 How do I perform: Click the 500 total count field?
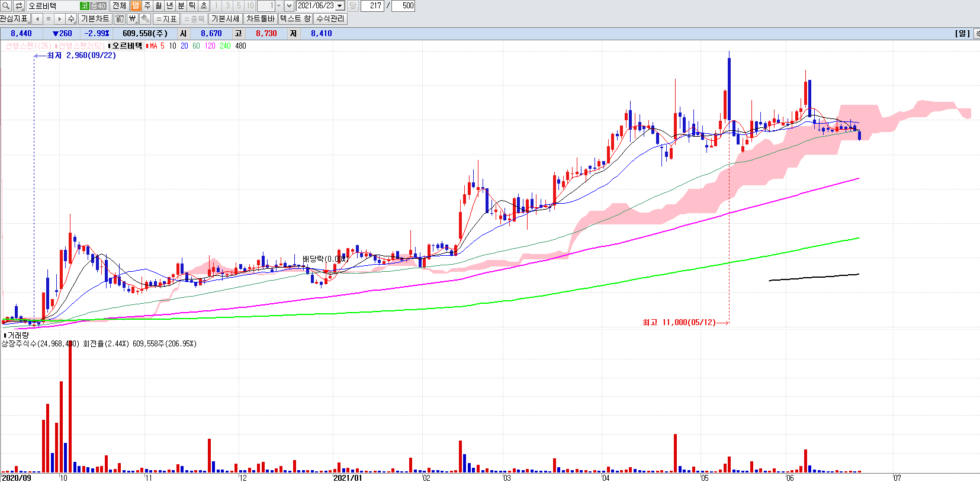[403, 5]
